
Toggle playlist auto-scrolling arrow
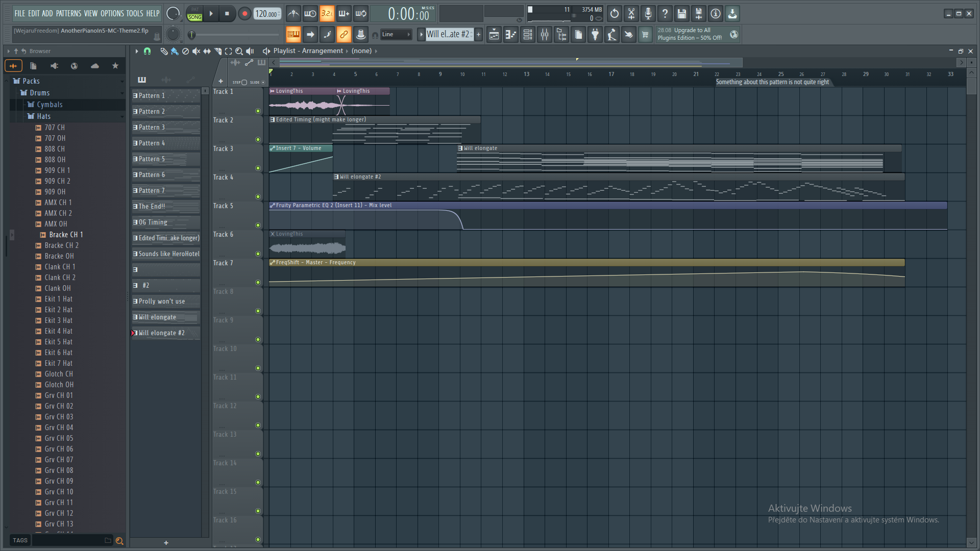pyautogui.click(x=310, y=35)
